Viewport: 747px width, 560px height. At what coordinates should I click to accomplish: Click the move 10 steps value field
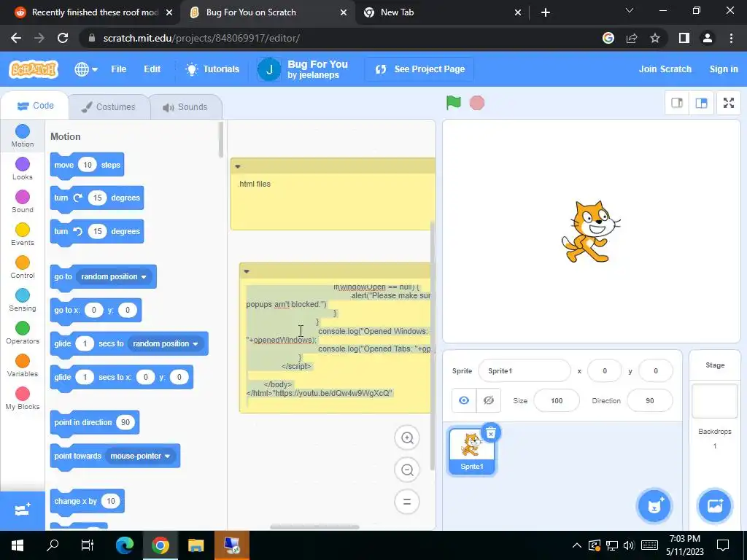click(88, 165)
